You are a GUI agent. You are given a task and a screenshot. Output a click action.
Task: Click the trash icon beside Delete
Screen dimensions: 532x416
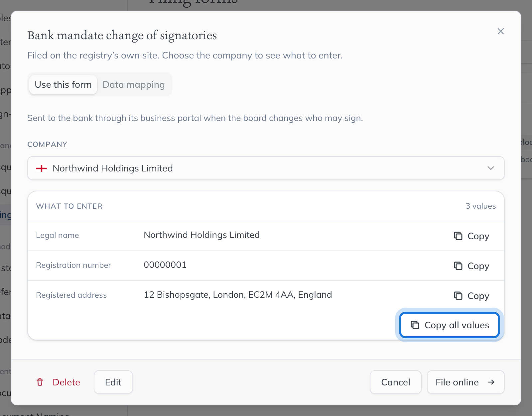click(x=40, y=382)
